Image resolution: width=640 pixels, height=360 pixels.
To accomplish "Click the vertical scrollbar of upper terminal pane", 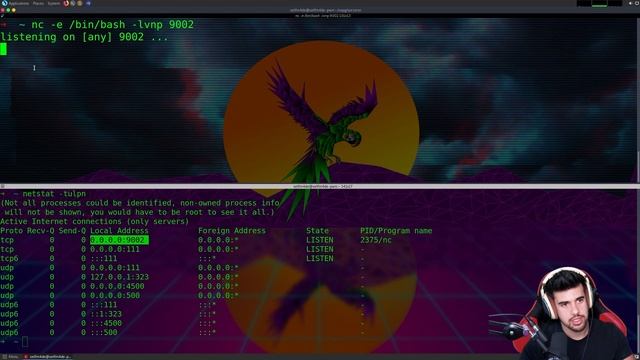I will [638, 100].
